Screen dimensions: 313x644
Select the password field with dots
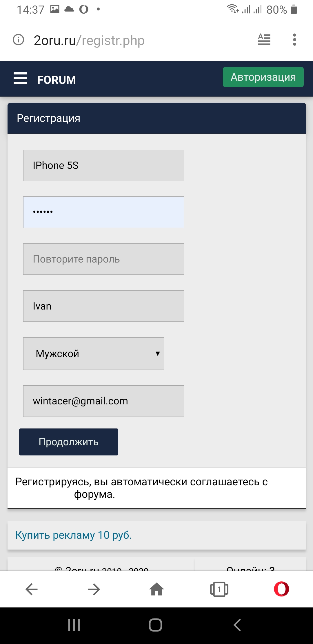[x=103, y=212]
